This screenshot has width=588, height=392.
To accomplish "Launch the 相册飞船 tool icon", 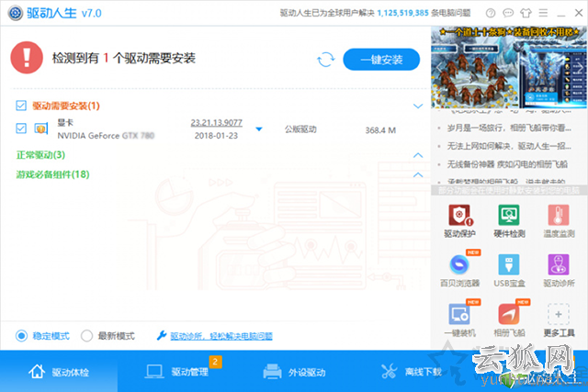I will tap(509, 314).
